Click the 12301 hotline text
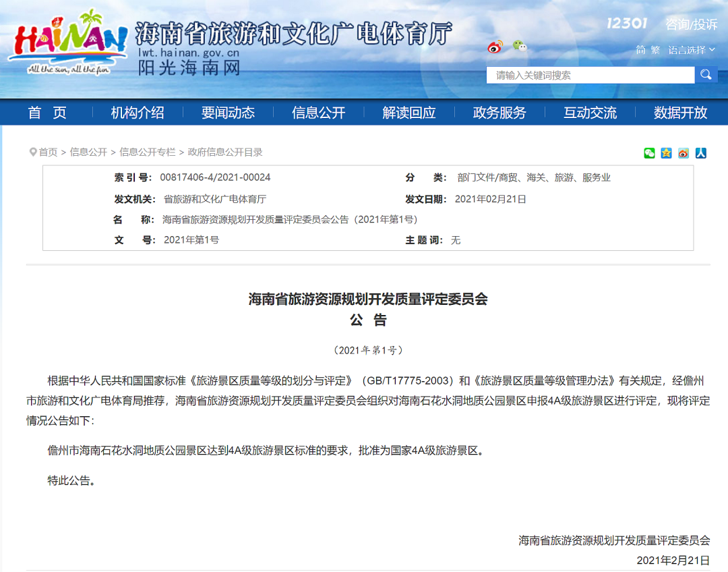The image size is (728, 572). pyautogui.click(x=627, y=23)
